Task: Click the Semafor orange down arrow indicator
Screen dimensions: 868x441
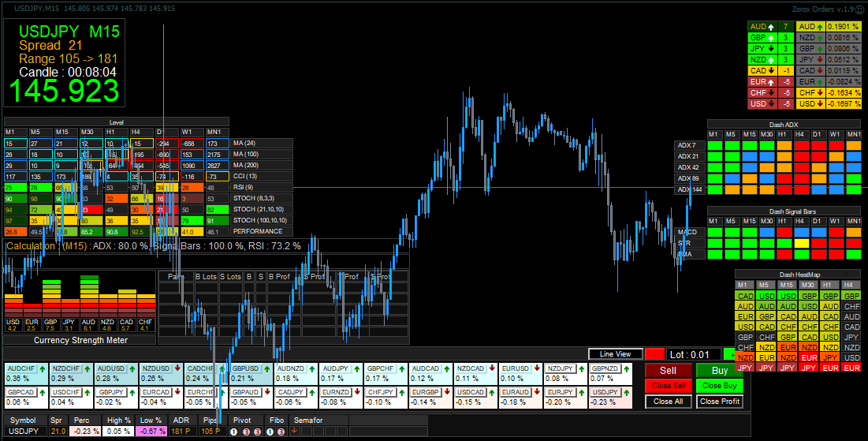Action: (294, 431)
